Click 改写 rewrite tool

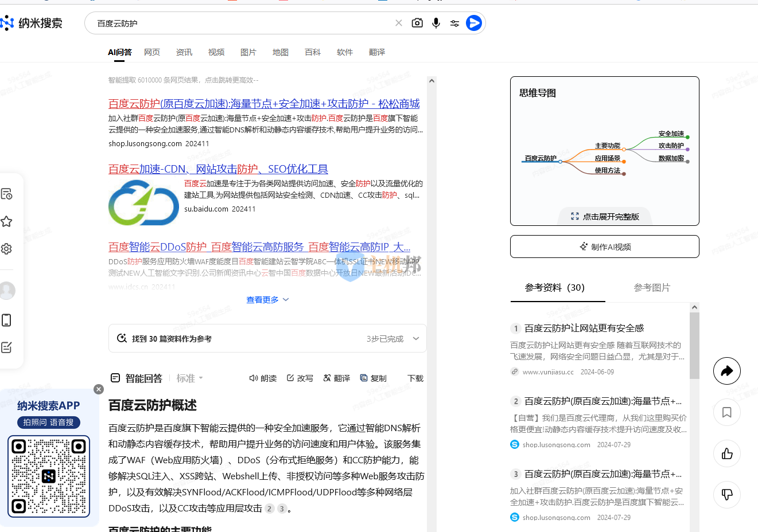click(x=300, y=378)
